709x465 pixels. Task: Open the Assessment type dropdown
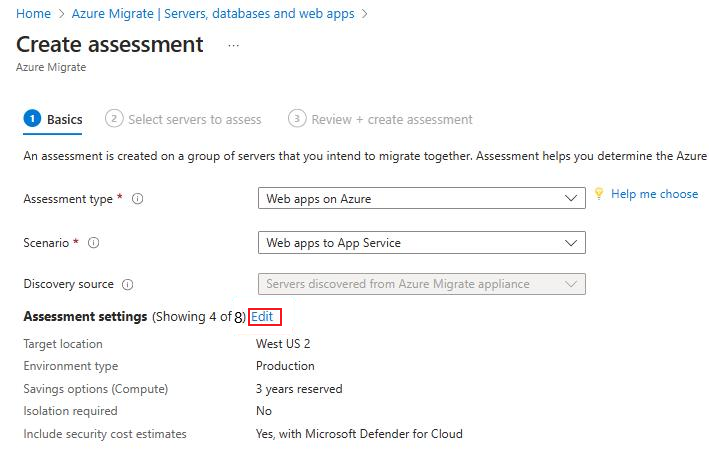[421, 199]
